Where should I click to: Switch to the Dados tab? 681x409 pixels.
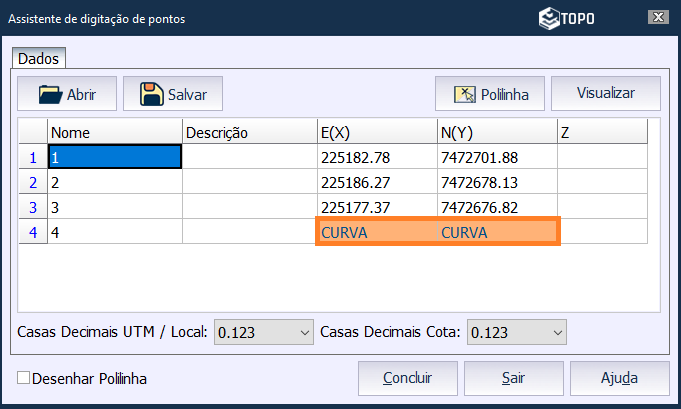pos(40,59)
